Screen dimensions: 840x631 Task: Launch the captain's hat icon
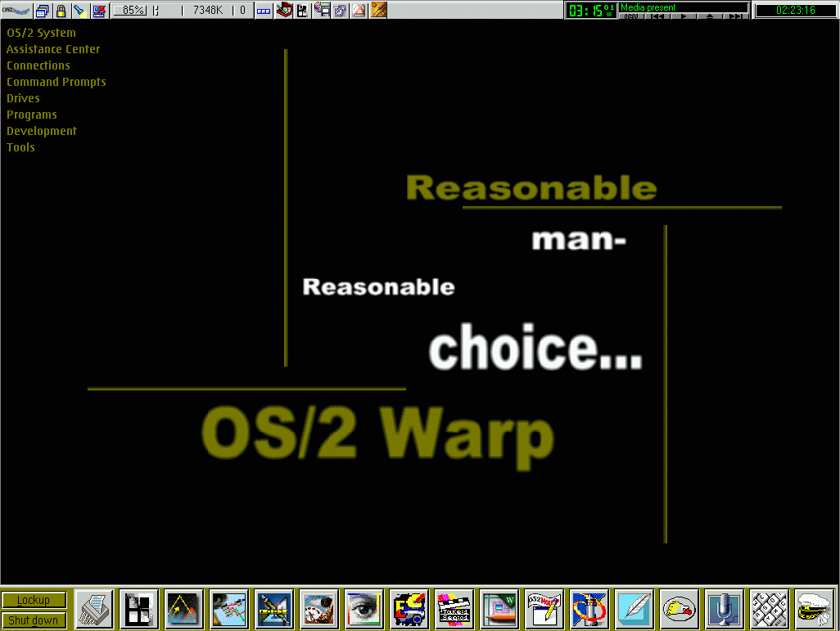815,609
